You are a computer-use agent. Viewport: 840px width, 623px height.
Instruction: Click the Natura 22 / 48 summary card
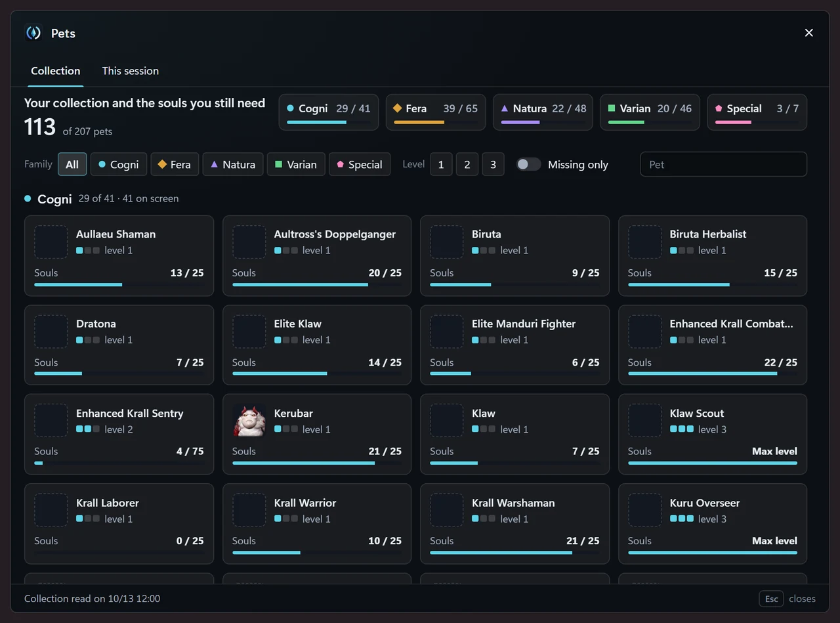[543, 112]
